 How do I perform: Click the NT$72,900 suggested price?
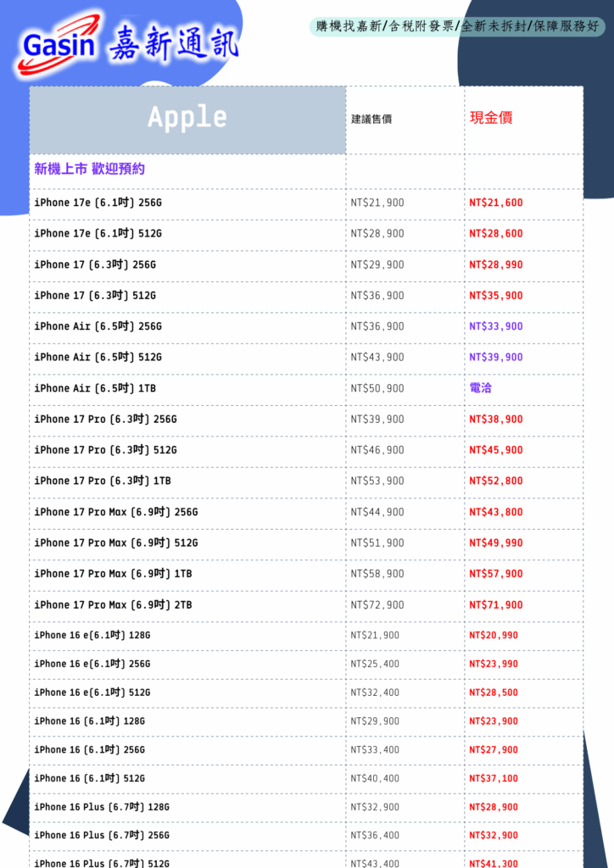[377, 605]
